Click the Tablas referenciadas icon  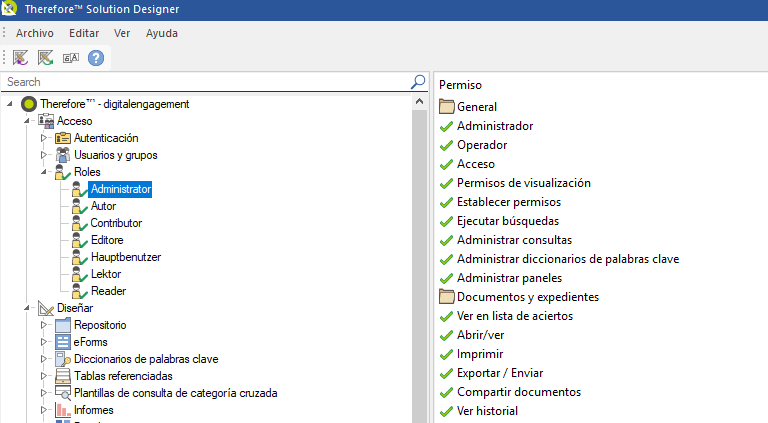63,376
